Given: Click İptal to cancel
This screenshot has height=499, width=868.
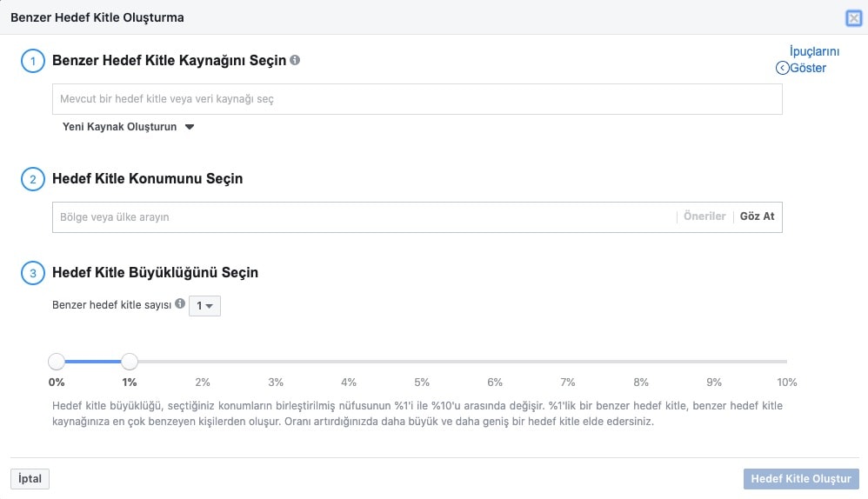Looking at the screenshot, I should tap(30, 478).
